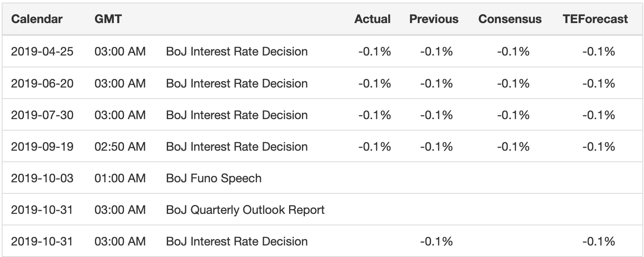Open the 2019-07-30 BoJ Interest Rate Decision
The height and width of the screenshot is (257, 644).
(x=236, y=115)
